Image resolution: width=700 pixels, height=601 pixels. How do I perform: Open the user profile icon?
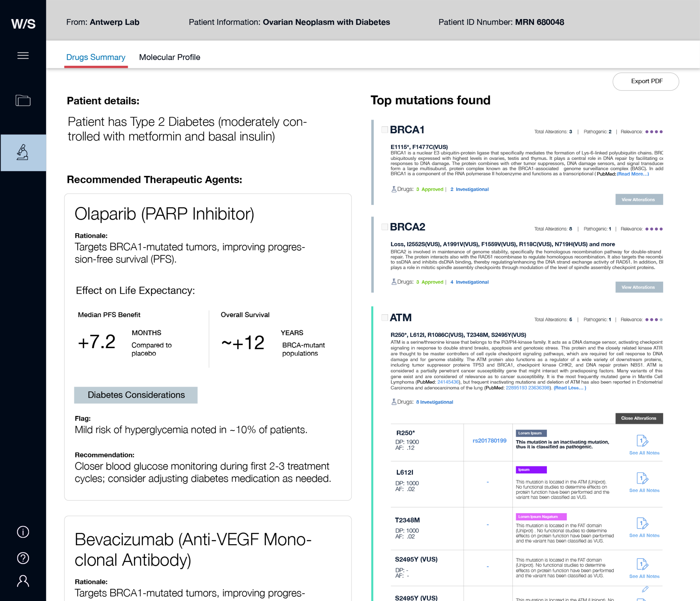(x=23, y=581)
